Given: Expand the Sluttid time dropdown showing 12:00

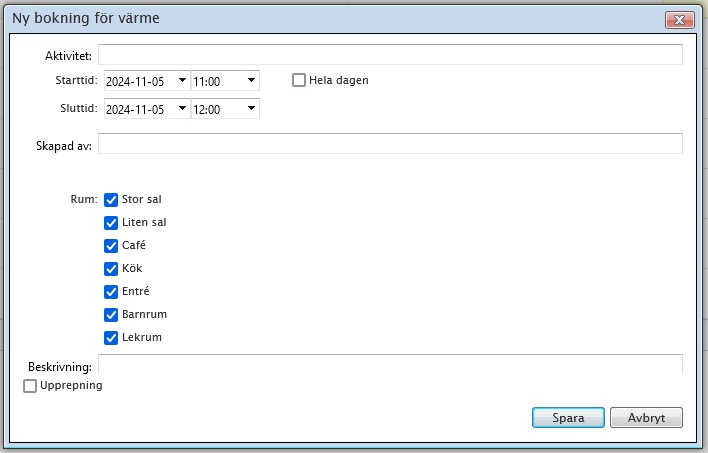Looking at the screenshot, I should click(x=250, y=109).
